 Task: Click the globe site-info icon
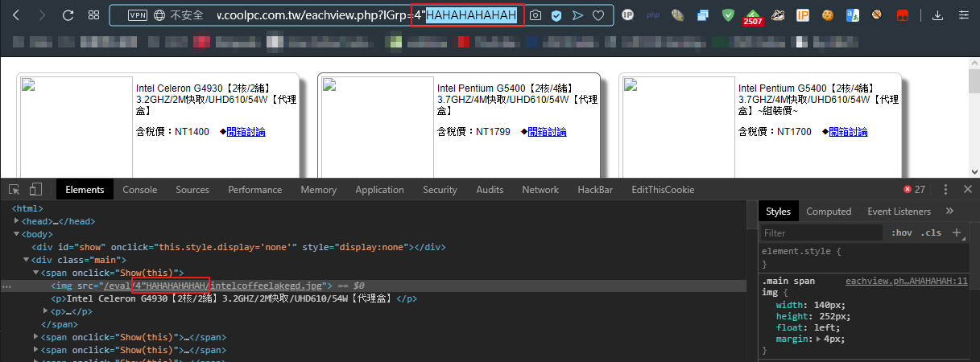pyautogui.click(x=159, y=15)
